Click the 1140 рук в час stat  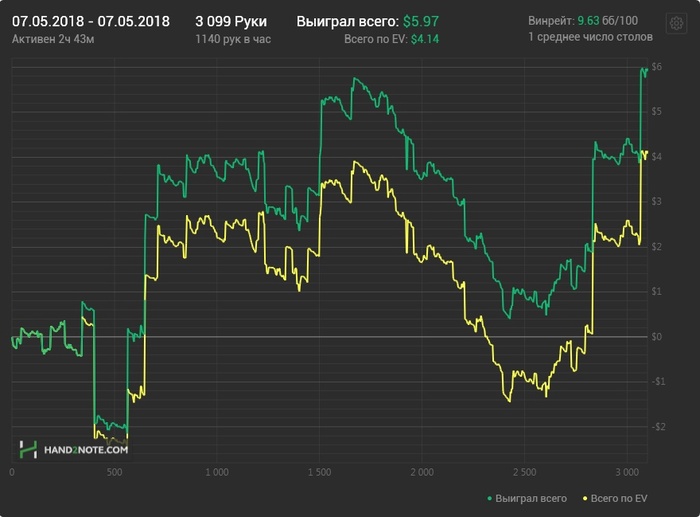click(234, 38)
